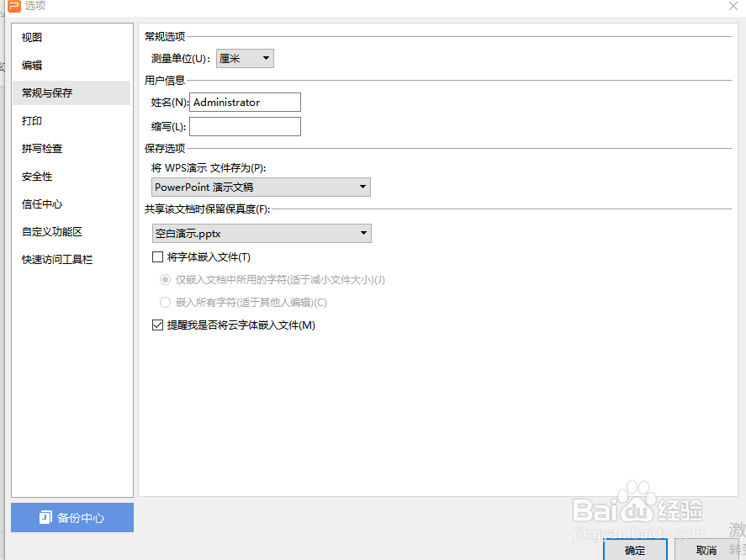Cancel changes with 取消 button

706,550
